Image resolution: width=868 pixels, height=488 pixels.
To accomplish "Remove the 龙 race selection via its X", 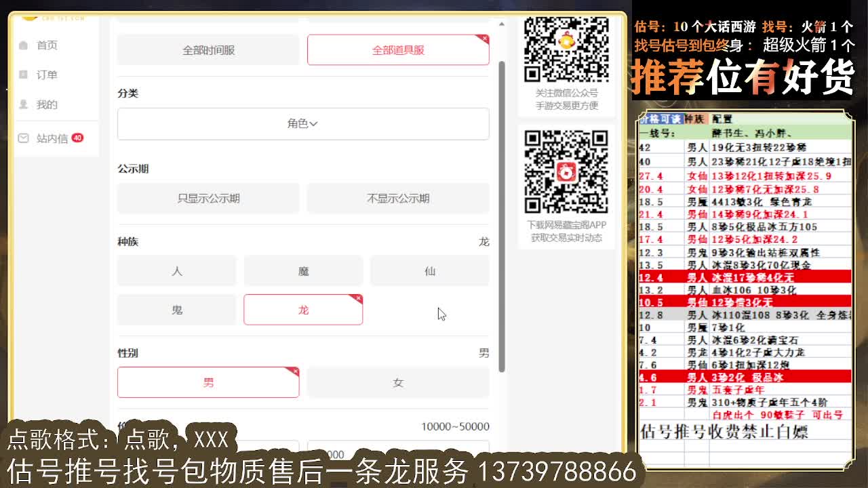I will [359, 297].
